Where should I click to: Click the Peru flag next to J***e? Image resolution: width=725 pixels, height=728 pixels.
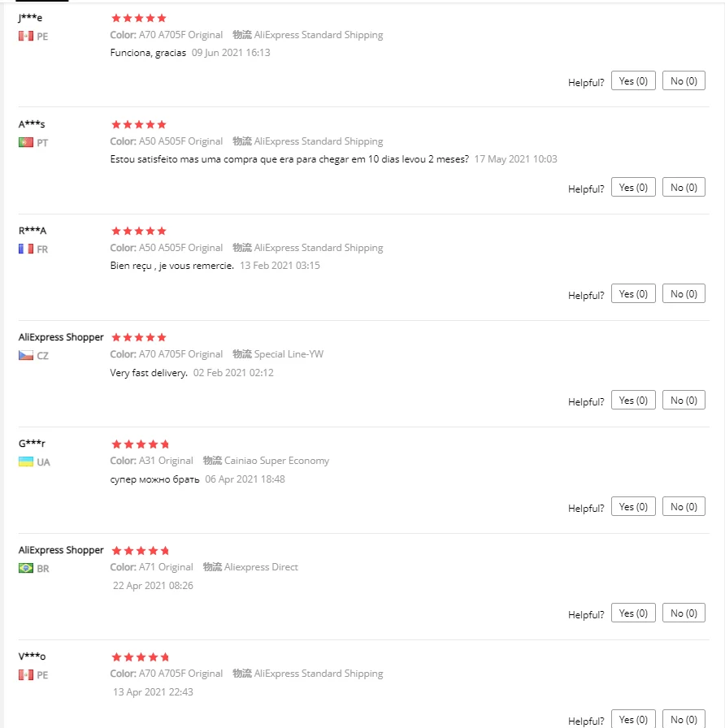[x=25, y=36]
